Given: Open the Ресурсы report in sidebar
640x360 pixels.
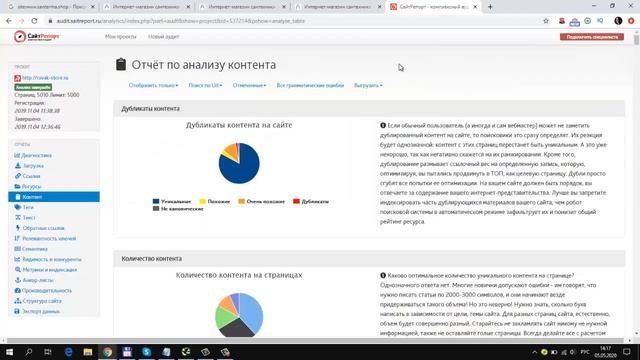Looking at the screenshot, I should (28, 187).
